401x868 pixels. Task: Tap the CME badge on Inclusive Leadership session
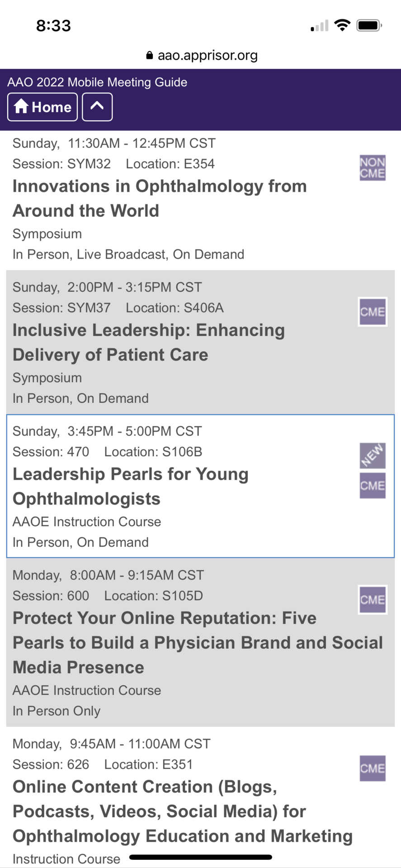(x=373, y=312)
